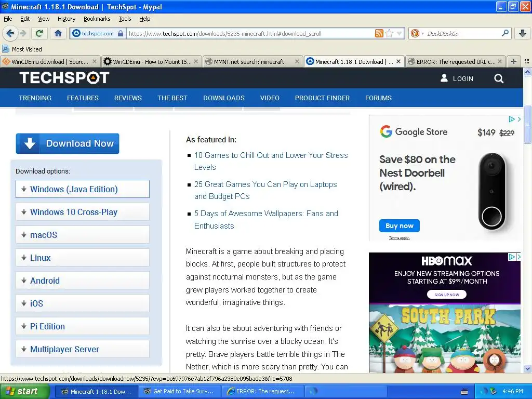Open TechSpot site search magnifier
The height and width of the screenshot is (399, 532).
(x=499, y=78)
